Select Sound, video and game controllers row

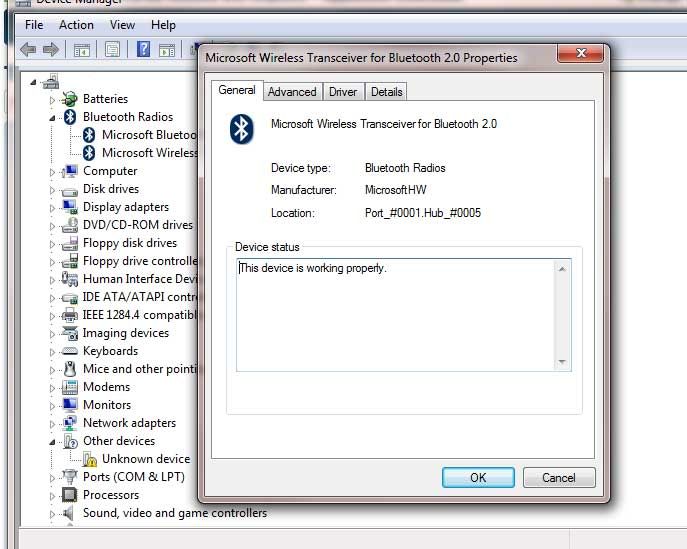164,513
